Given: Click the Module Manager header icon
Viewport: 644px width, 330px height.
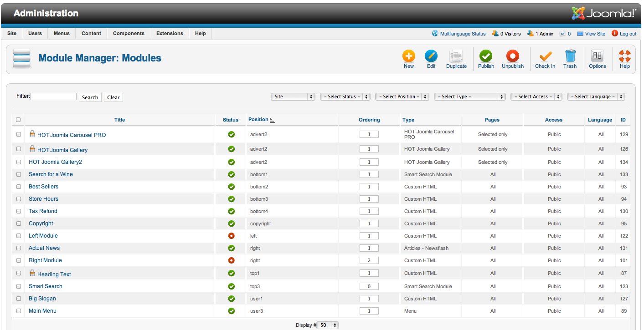Looking at the screenshot, I should point(22,59).
